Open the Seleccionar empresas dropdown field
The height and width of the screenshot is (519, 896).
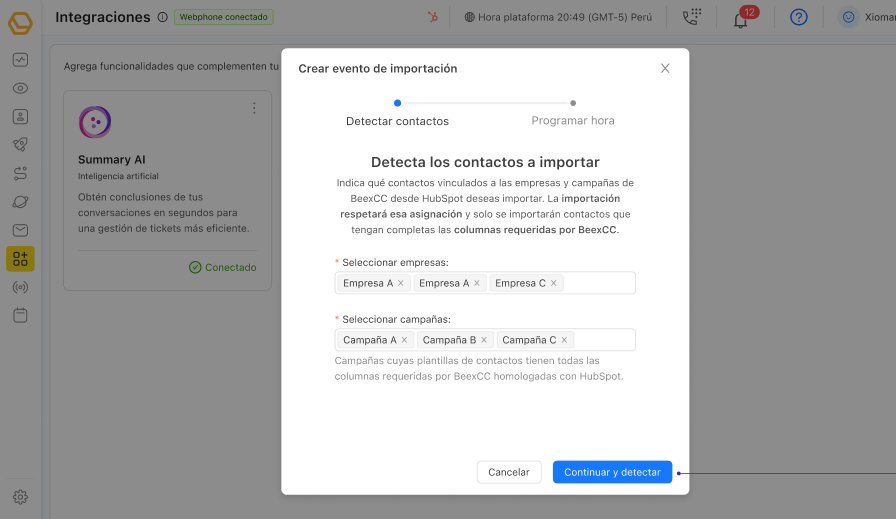[x=598, y=283]
